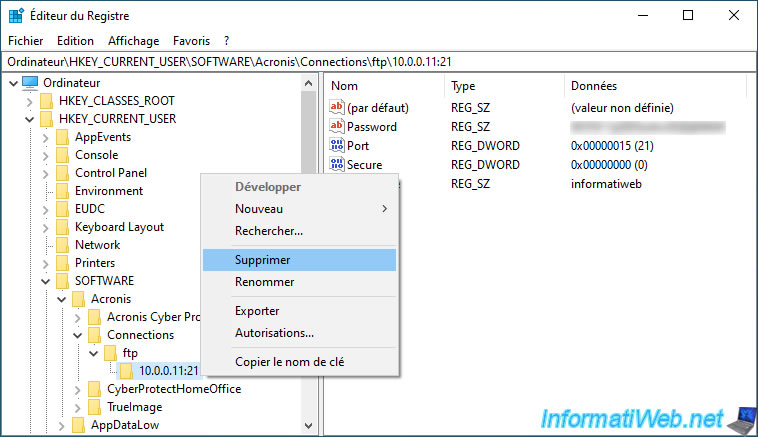
Task: Expand the Control Panel key
Action: tap(45, 174)
